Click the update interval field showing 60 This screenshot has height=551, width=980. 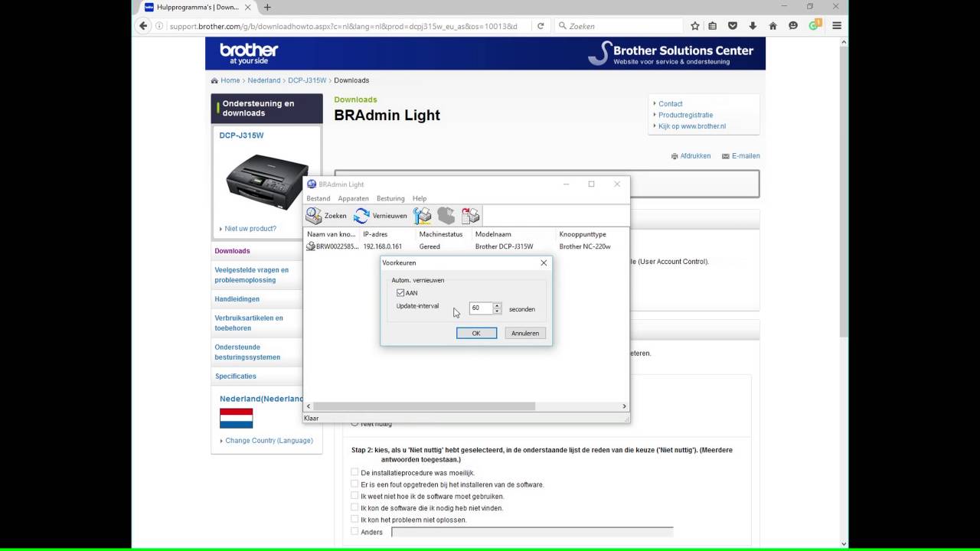click(480, 308)
